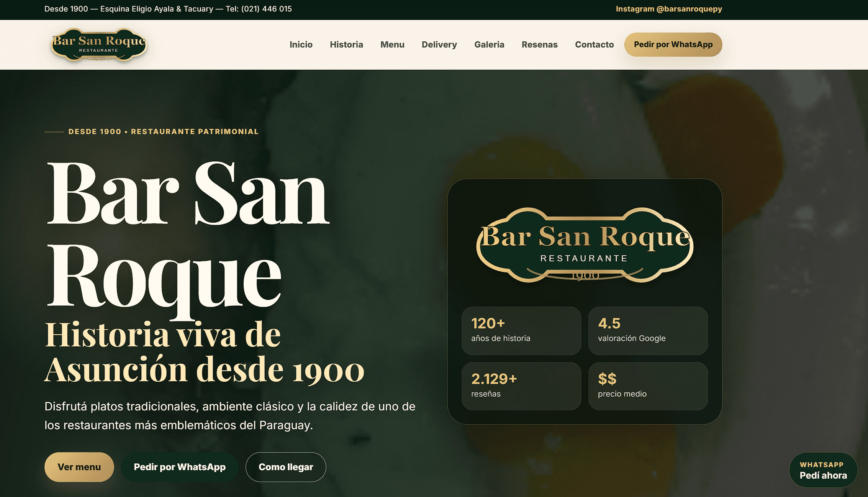Click the Ver menu button
The width and height of the screenshot is (868, 497).
point(79,467)
